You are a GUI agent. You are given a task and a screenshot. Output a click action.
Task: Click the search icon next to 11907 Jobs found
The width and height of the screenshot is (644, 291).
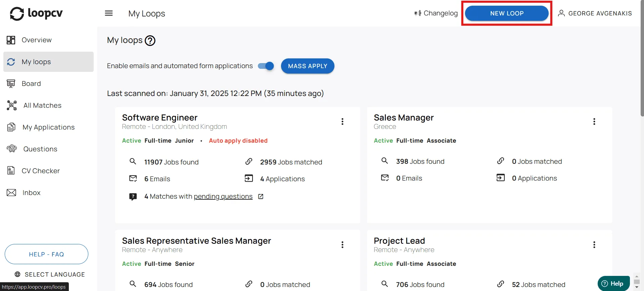[133, 161]
